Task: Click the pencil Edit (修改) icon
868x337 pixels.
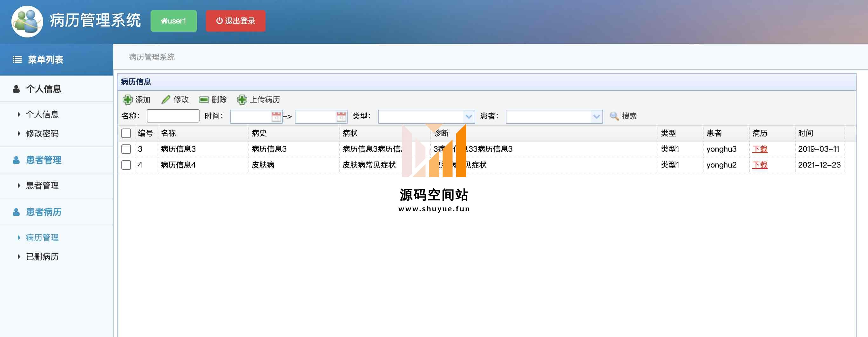Action: pyautogui.click(x=166, y=100)
